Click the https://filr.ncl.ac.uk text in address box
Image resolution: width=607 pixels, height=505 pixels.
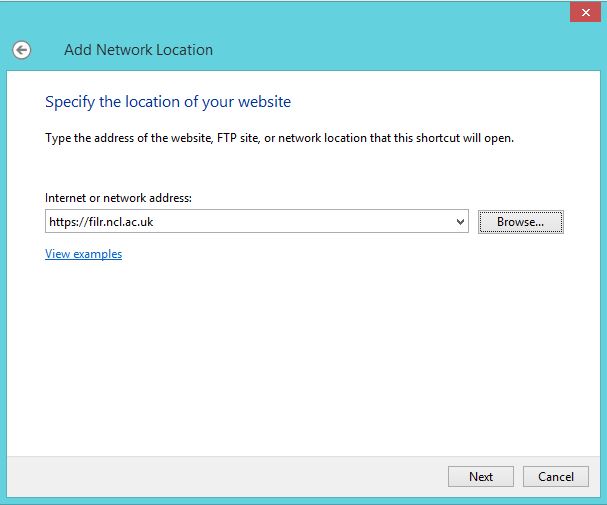[101, 222]
